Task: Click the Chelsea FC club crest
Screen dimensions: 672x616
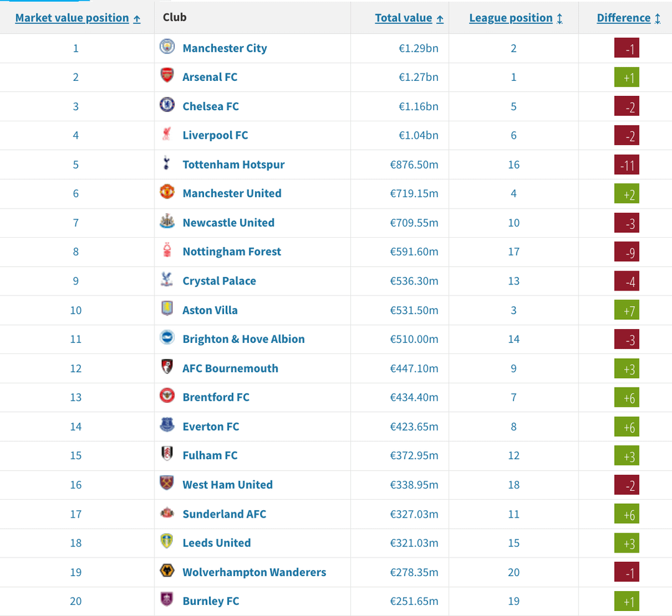Action: click(x=167, y=106)
